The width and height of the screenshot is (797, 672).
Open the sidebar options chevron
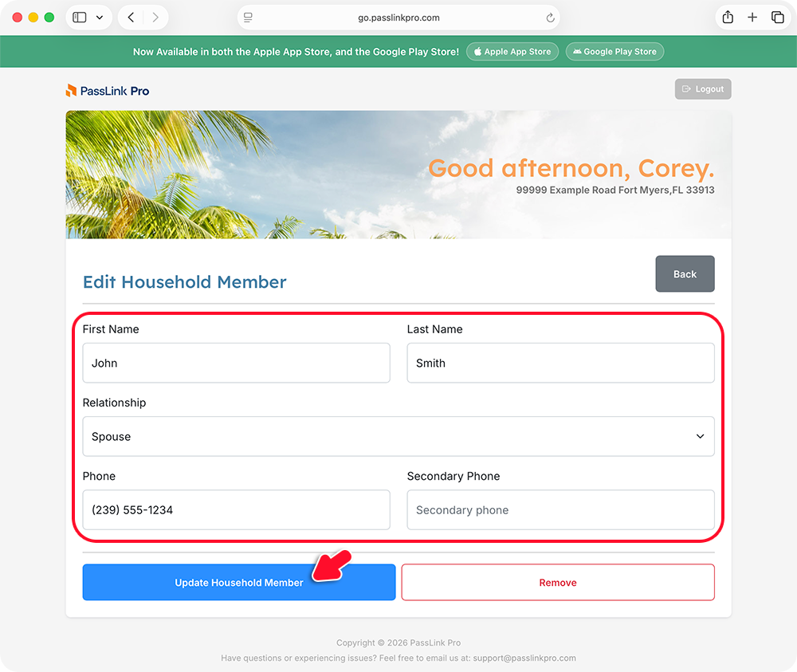tap(100, 18)
